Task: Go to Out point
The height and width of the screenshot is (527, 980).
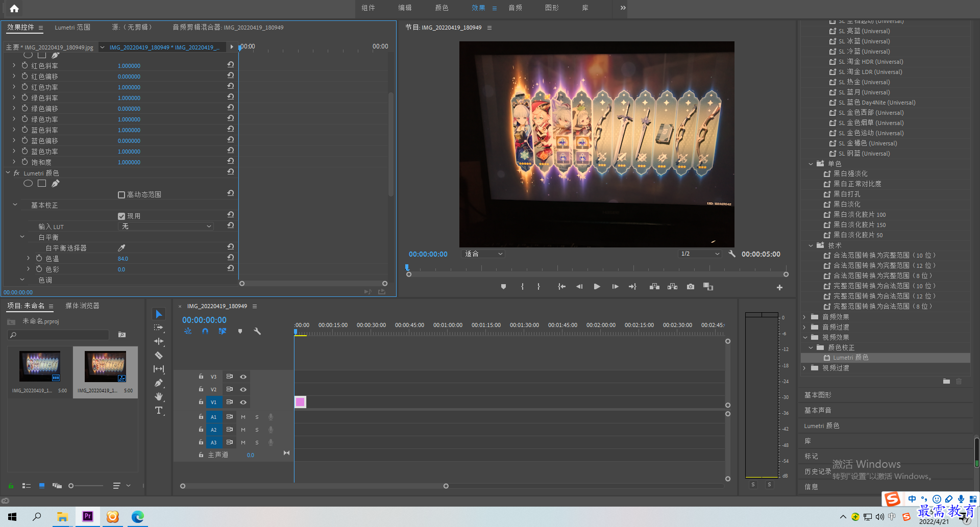Action: [x=632, y=287]
